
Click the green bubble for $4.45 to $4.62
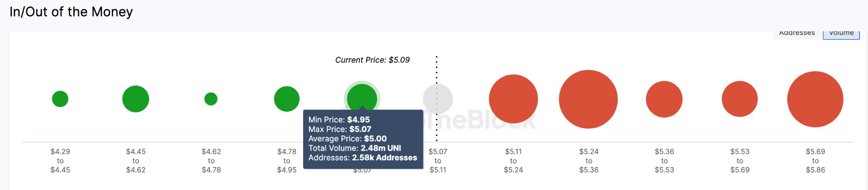136,99
